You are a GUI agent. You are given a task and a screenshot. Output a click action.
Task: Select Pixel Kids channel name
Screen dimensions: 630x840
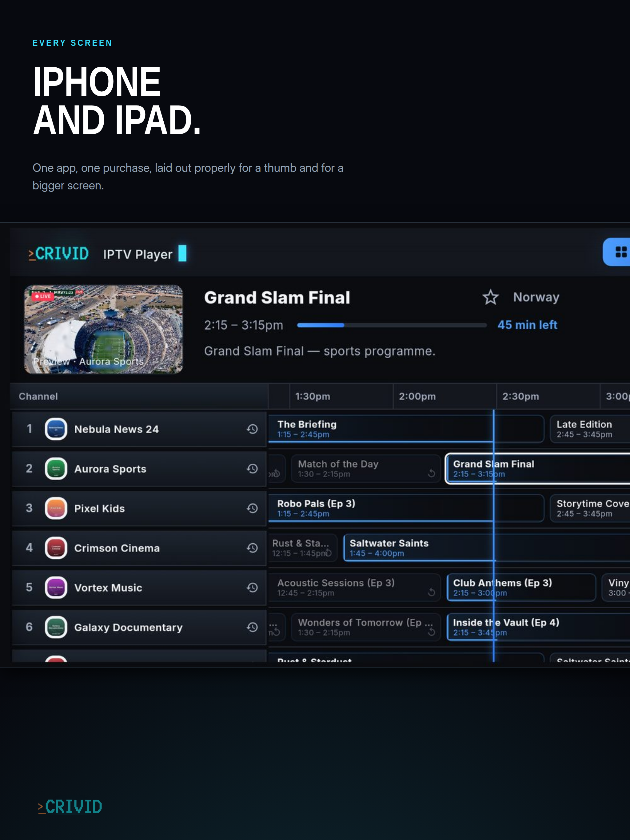(100, 509)
